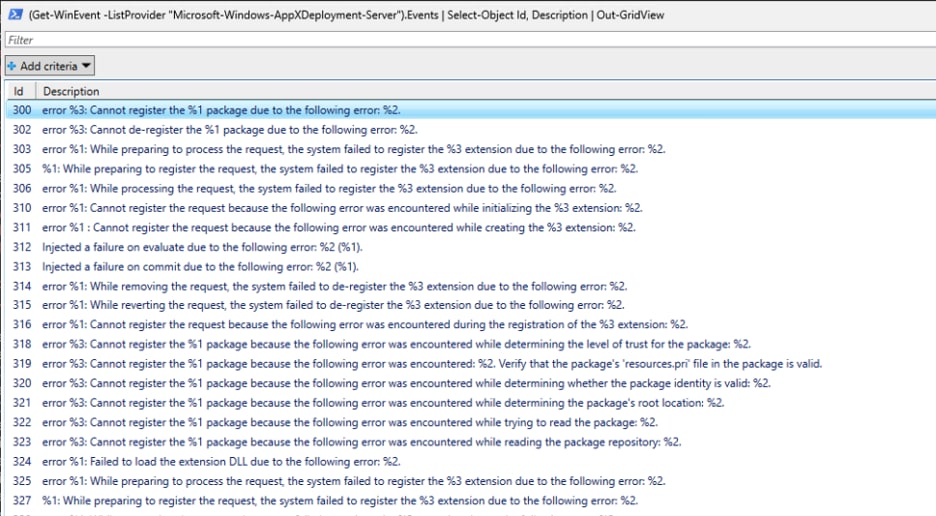
Task: Sort by the Description column header
Action: pyautogui.click(x=70, y=91)
